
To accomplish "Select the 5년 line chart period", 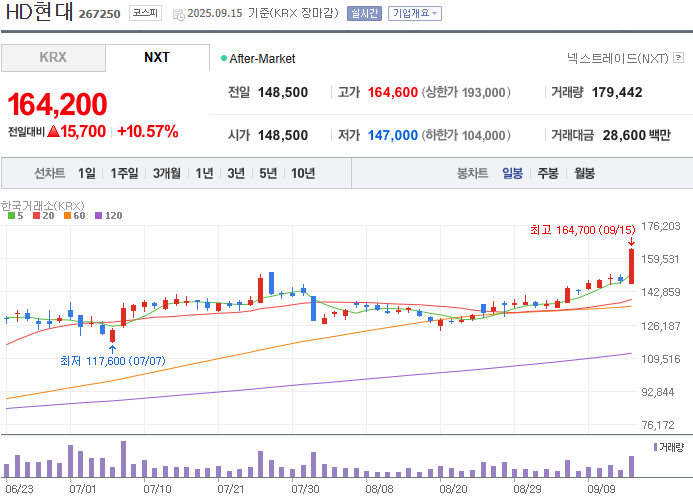I will pyautogui.click(x=268, y=173).
